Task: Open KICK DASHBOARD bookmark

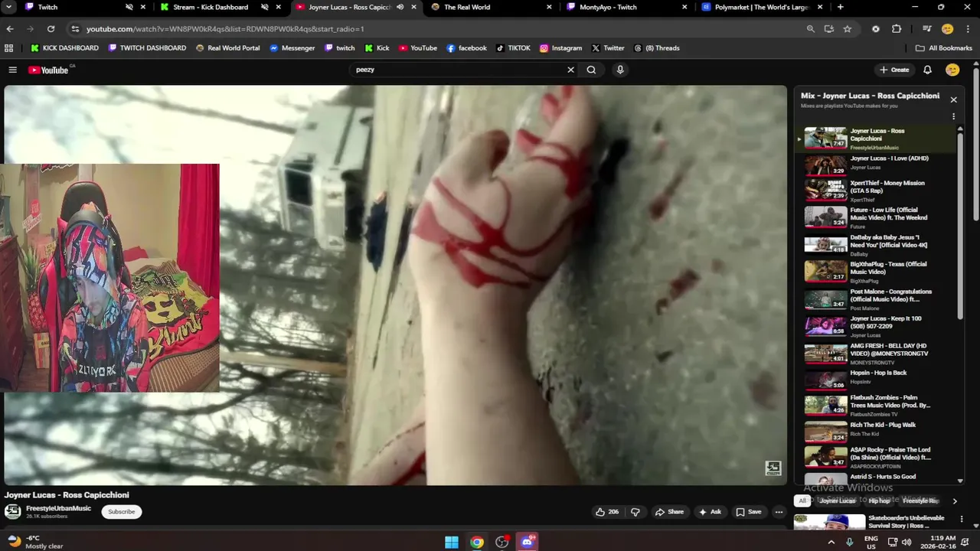Action: click(64, 47)
